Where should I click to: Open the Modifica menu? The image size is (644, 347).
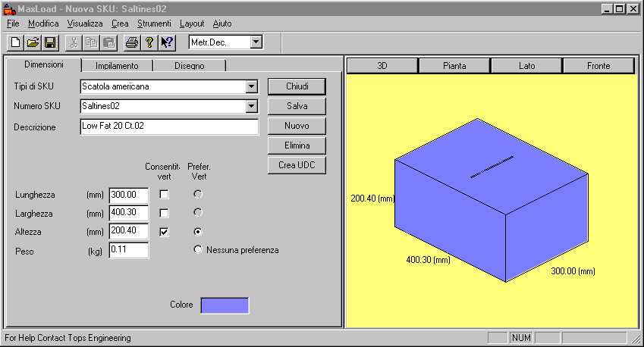tap(43, 23)
